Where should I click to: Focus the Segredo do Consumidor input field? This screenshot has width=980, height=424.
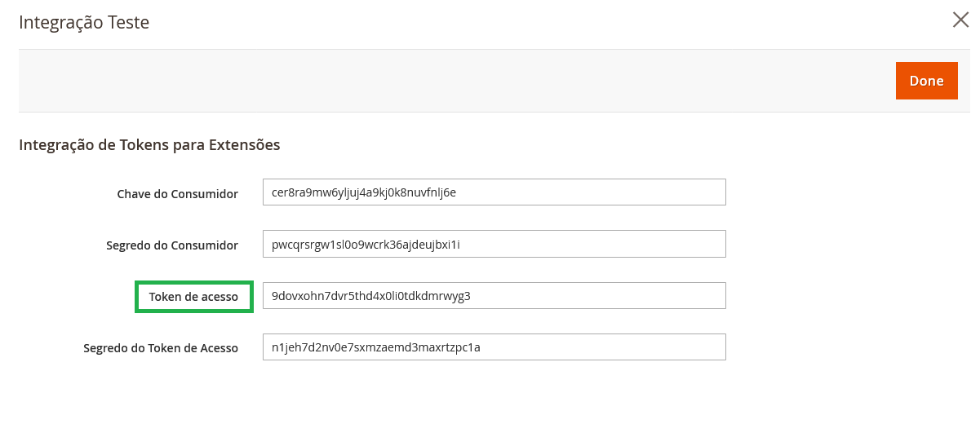[494, 244]
